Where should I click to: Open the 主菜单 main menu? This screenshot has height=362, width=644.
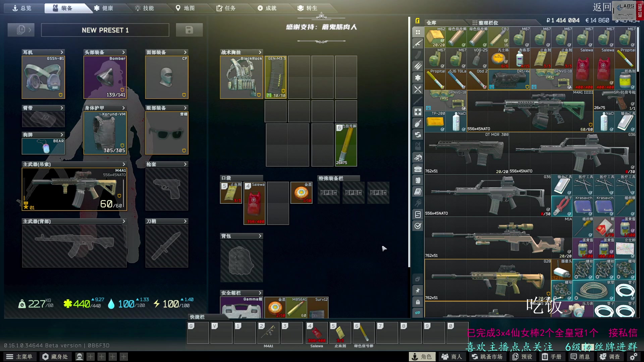pos(19,357)
